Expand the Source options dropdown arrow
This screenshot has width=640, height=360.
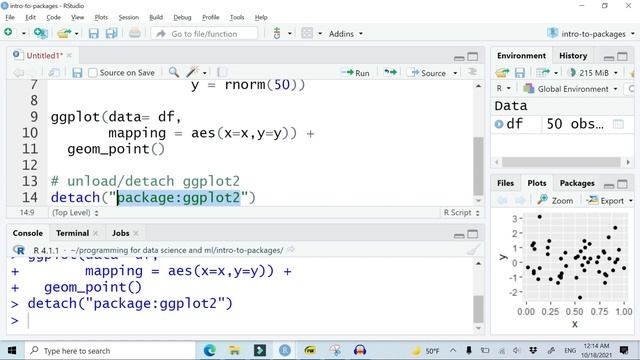[x=455, y=73]
